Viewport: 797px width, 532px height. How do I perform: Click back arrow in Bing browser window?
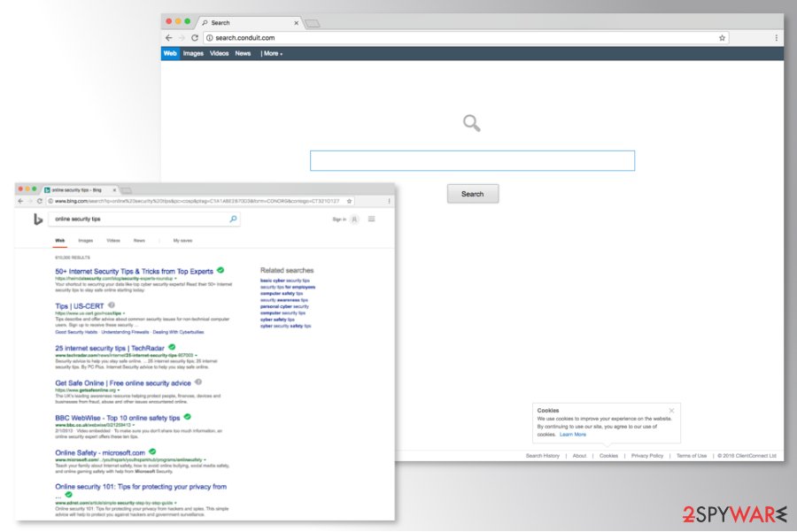click(20, 201)
